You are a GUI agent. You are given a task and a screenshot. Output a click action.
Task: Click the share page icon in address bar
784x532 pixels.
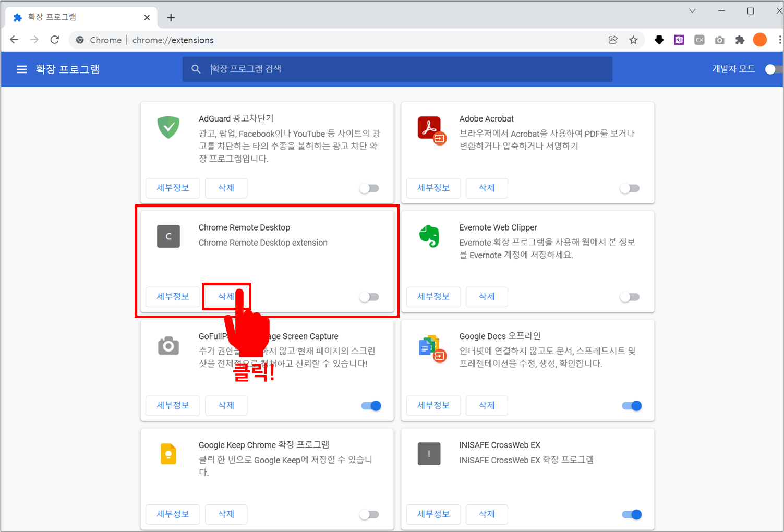613,40
